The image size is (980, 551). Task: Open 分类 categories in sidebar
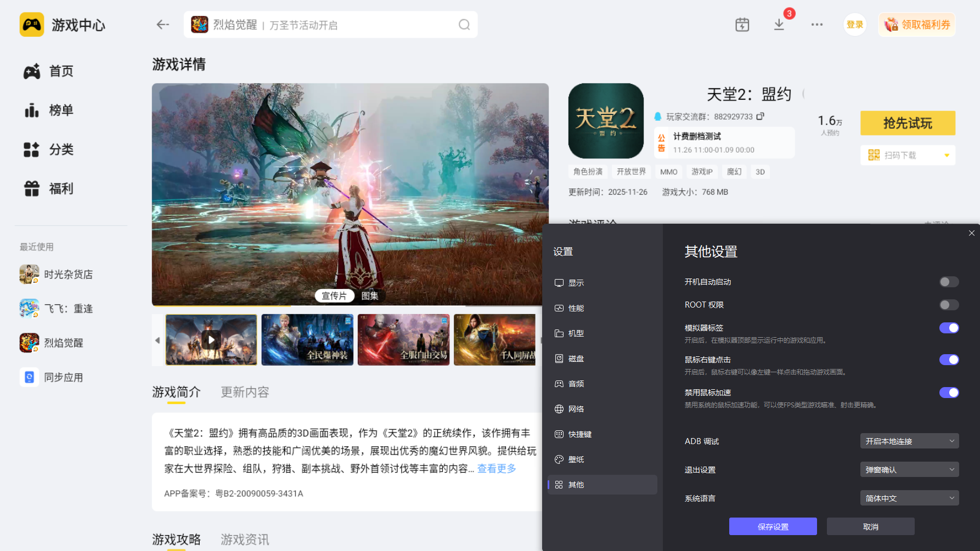point(48,150)
